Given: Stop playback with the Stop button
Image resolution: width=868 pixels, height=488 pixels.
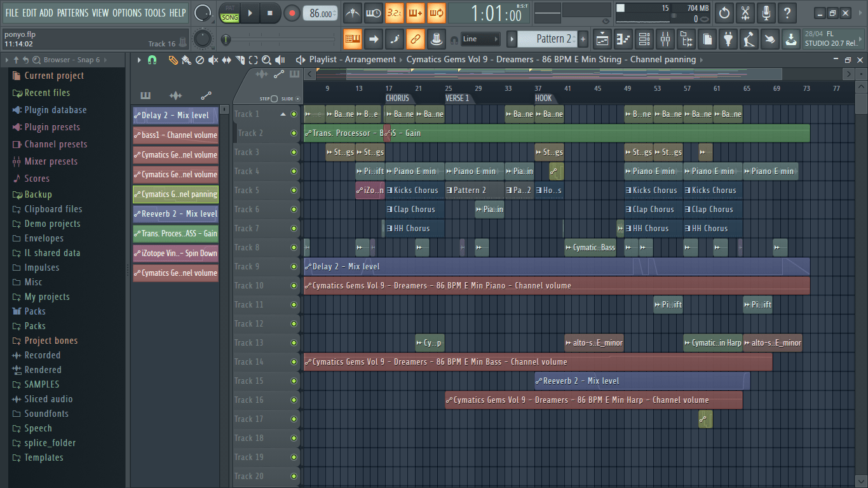Looking at the screenshot, I should pyautogui.click(x=269, y=13).
